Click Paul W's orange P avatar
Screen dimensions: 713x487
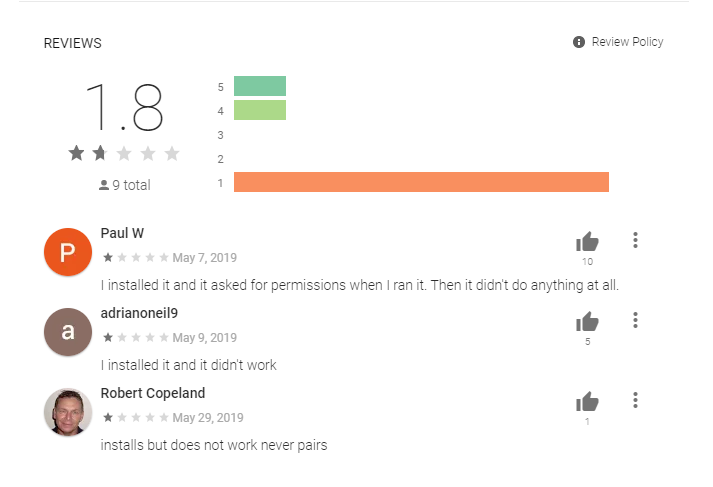(68, 252)
